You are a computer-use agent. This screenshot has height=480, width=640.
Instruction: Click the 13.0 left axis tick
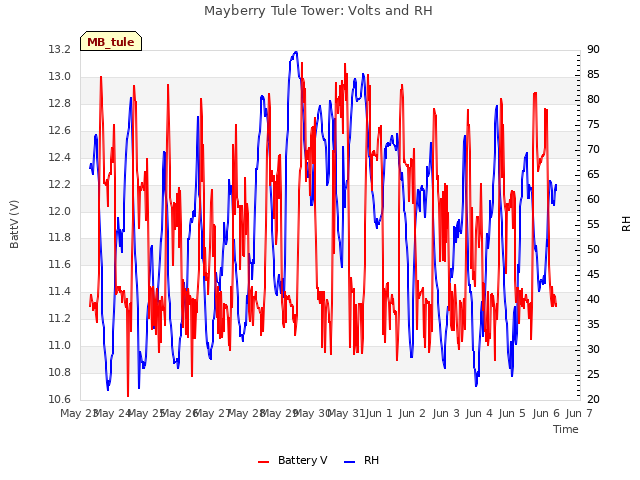click(60, 77)
